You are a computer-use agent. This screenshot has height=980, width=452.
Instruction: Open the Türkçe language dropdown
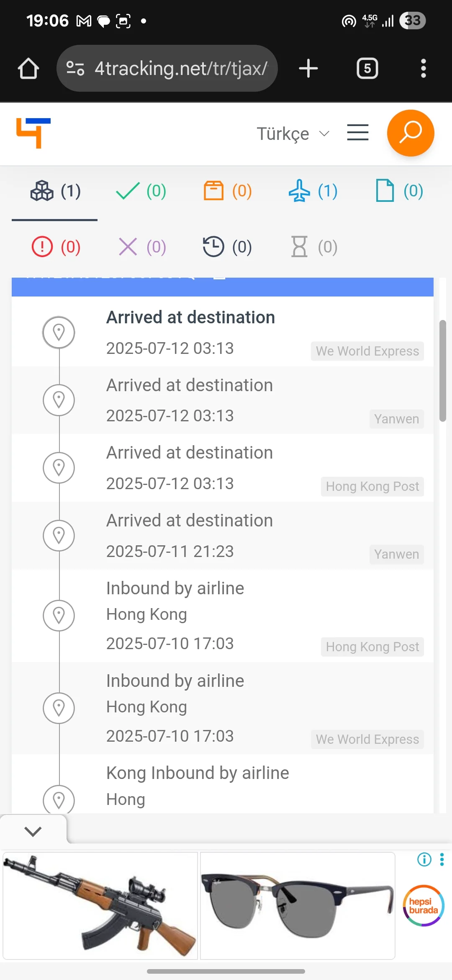click(293, 134)
